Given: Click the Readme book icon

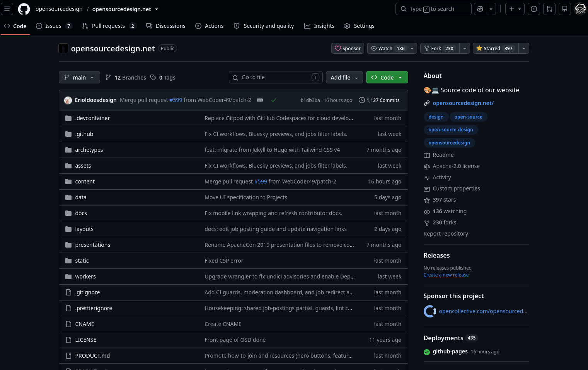Looking at the screenshot, I should tap(427, 155).
